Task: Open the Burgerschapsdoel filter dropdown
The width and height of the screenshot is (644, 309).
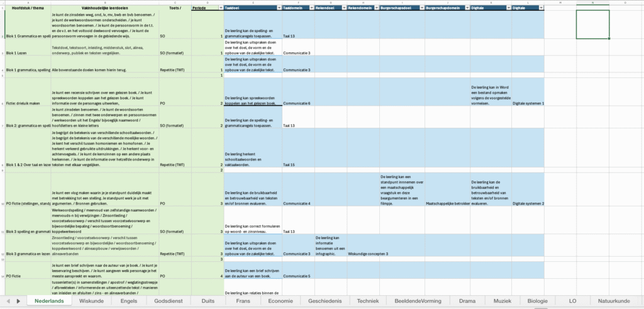Action: pyautogui.click(x=421, y=8)
